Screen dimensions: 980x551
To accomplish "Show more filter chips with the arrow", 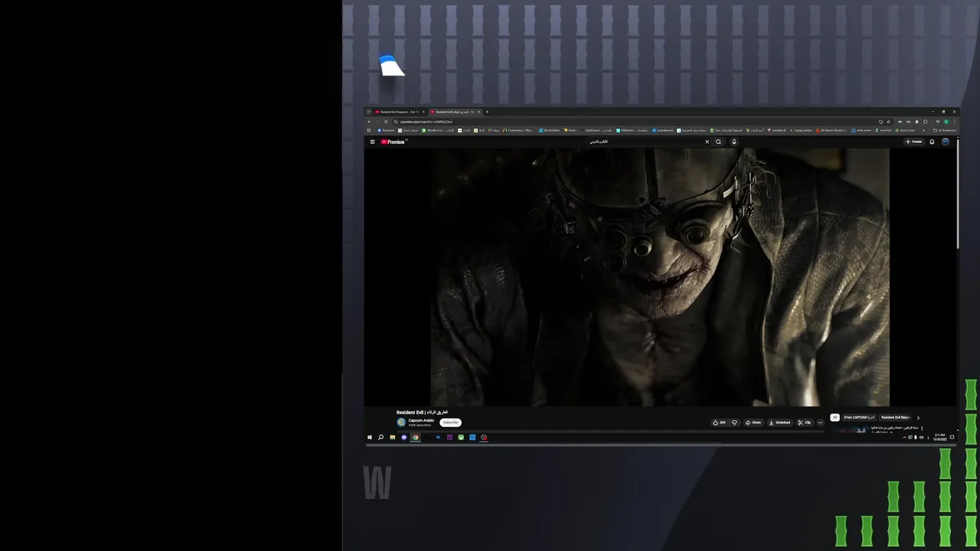I will [x=918, y=418].
